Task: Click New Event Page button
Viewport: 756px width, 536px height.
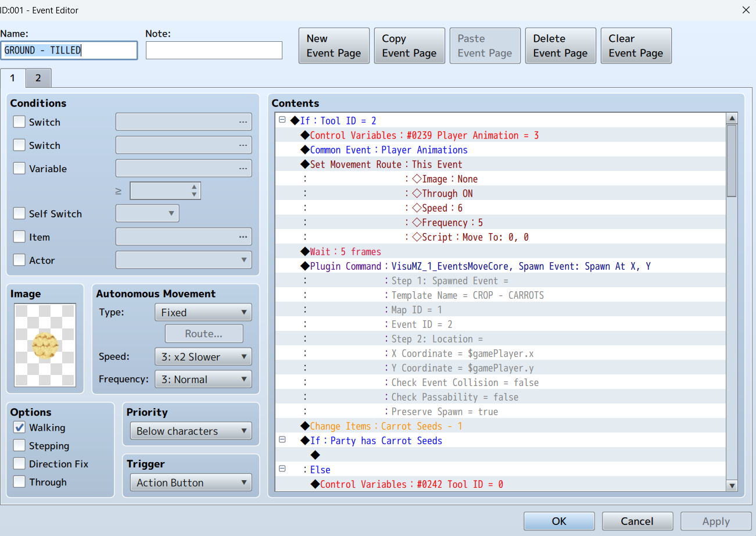Action: [x=334, y=46]
